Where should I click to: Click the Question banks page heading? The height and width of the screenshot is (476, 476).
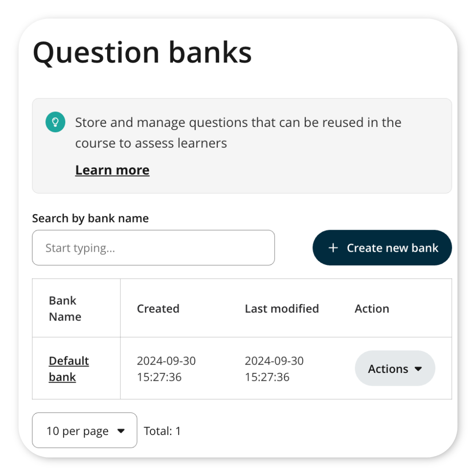142,53
